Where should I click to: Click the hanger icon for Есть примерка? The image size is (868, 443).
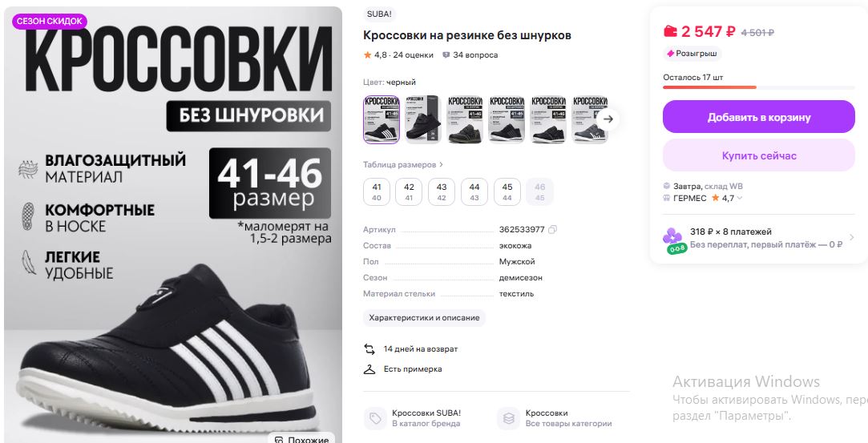pyautogui.click(x=369, y=369)
